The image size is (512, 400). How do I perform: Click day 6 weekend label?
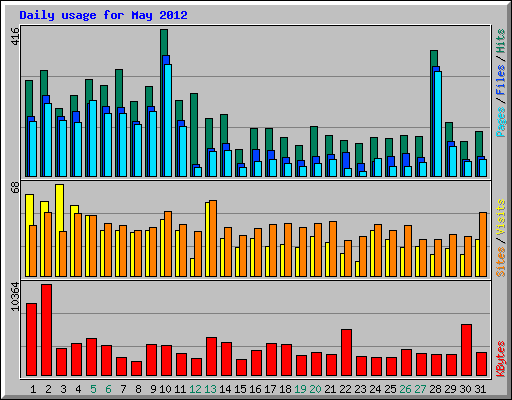pos(108,389)
